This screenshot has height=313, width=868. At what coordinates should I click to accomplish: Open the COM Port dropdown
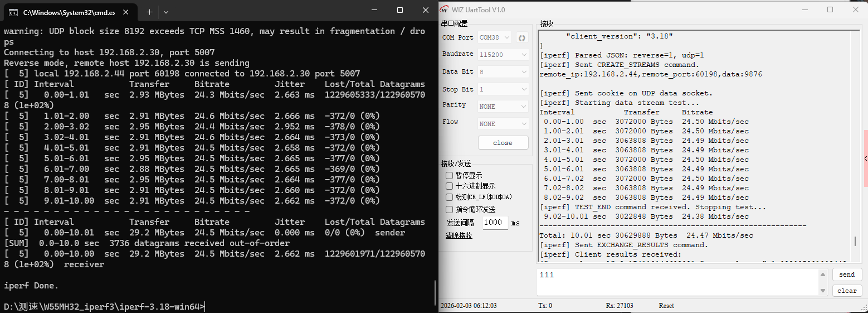click(x=495, y=37)
